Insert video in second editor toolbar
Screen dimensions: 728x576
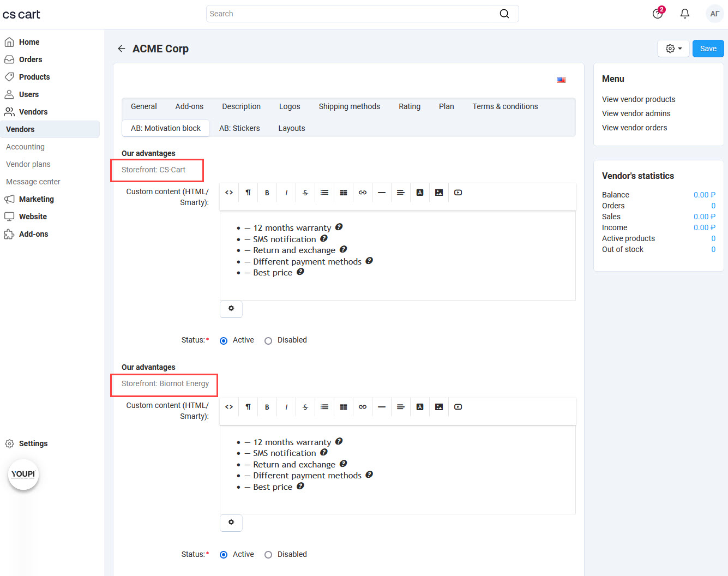(458, 407)
